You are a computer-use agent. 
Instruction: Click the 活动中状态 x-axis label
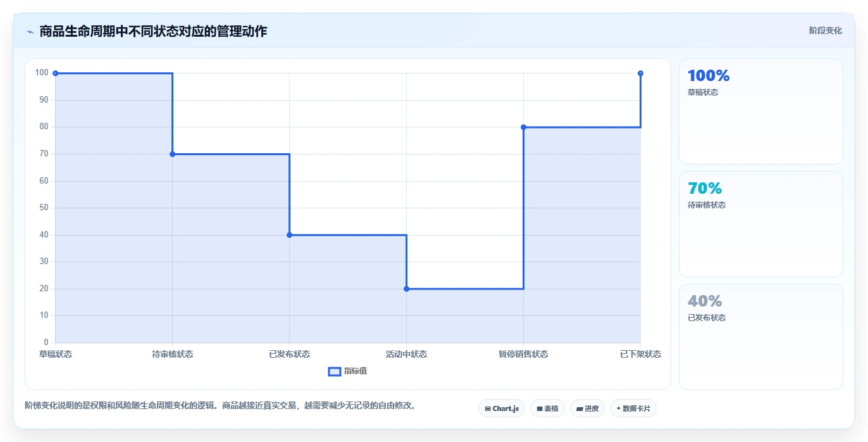[406, 354]
